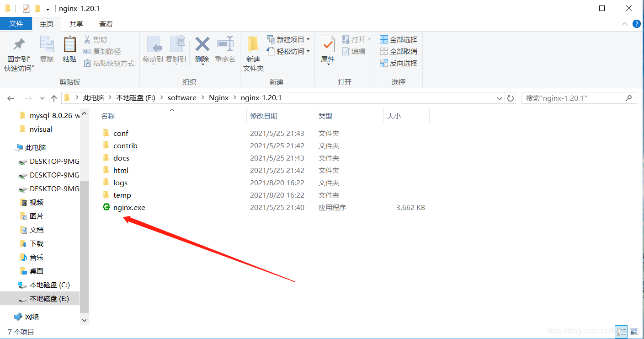
Task: Select the nginx.exe file
Action: point(129,208)
